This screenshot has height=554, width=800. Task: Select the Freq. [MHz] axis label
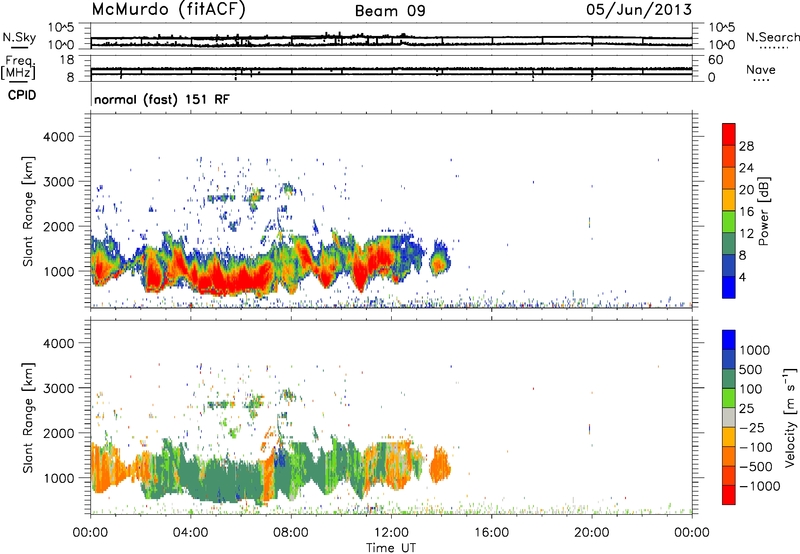[x=18, y=68]
